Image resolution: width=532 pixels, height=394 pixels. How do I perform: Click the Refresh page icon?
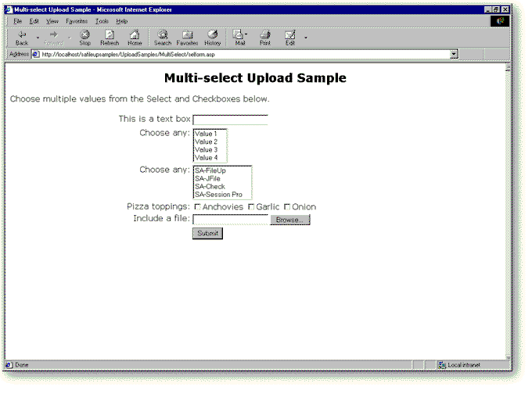click(109, 35)
